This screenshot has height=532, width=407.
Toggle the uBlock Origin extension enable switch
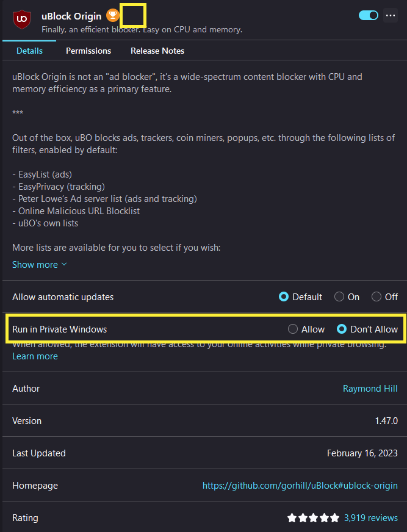pyautogui.click(x=369, y=15)
